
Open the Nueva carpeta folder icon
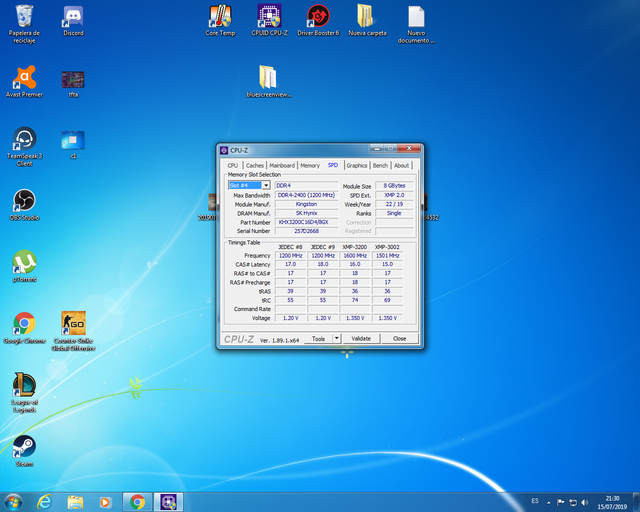click(367, 20)
